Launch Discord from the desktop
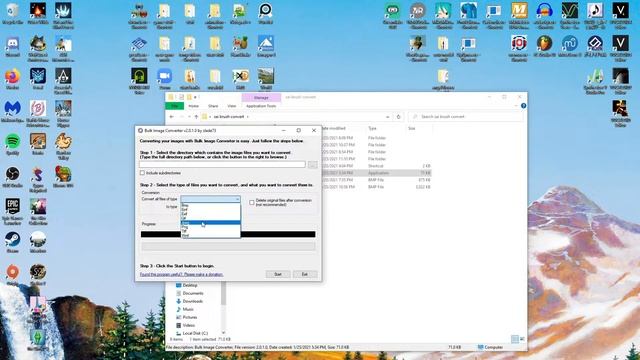The image size is (640, 360). click(12, 46)
